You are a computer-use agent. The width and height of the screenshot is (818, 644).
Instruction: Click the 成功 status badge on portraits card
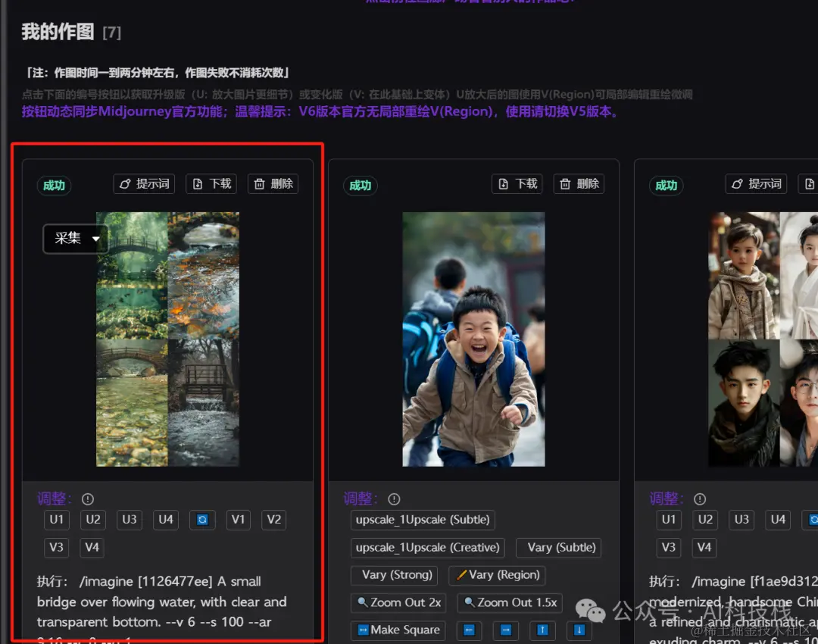pos(667,186)
